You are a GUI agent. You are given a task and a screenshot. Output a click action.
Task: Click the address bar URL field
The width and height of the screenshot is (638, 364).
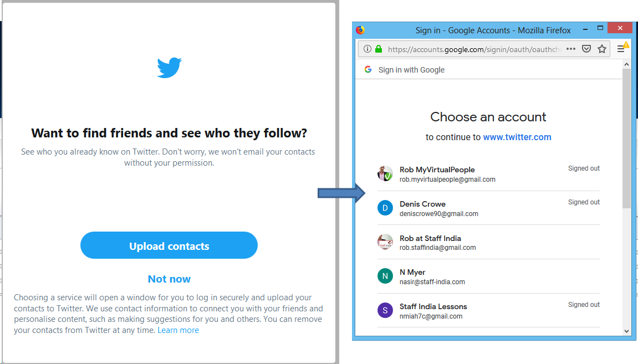tap(474, 49)
